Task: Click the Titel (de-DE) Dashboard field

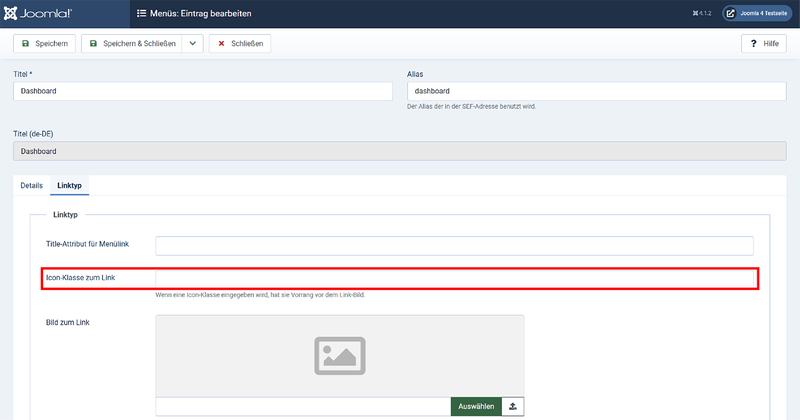Action: [x=400, y=151]
